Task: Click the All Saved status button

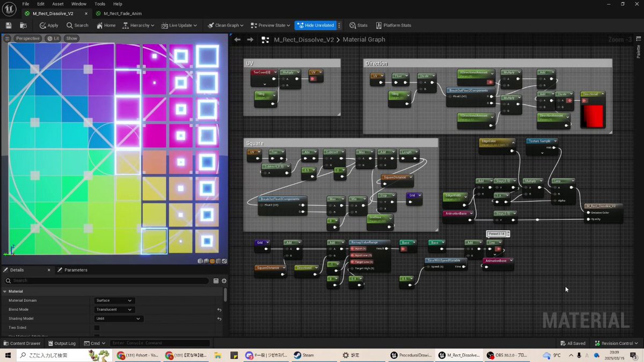Action: click(x=573, y=343)
